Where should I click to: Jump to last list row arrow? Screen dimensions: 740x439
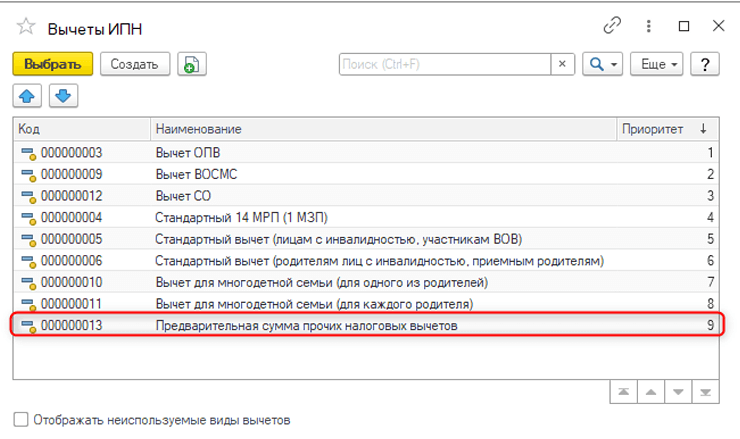click(708, 393)
